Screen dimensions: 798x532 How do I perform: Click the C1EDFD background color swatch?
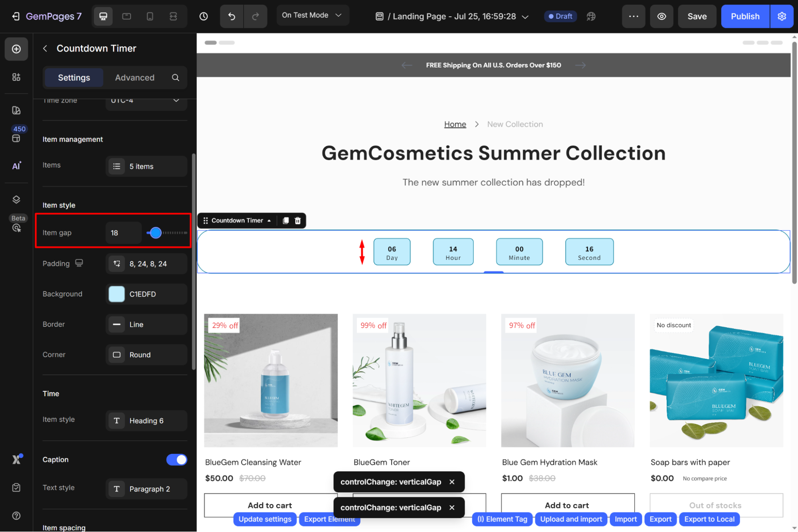point(117,294)
